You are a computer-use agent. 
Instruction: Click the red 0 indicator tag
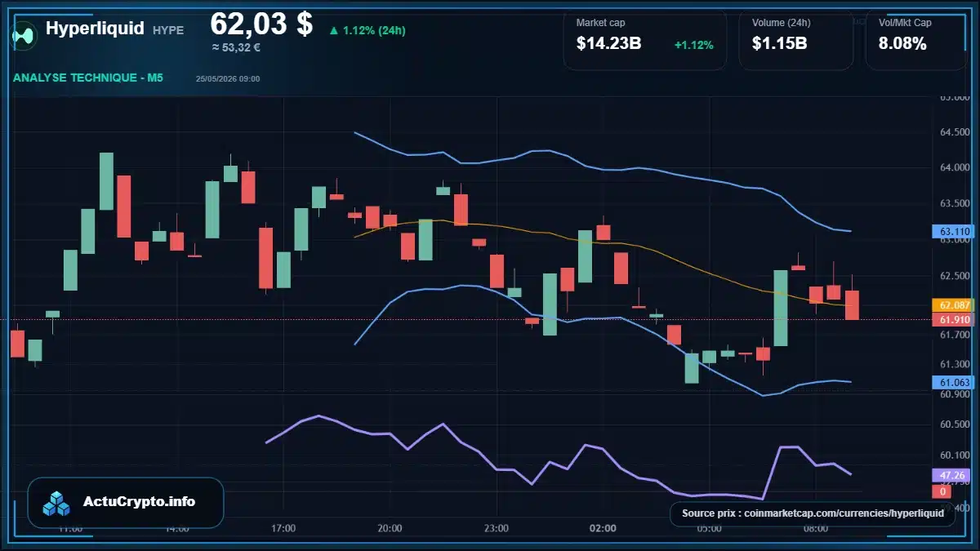click(942, 491)
